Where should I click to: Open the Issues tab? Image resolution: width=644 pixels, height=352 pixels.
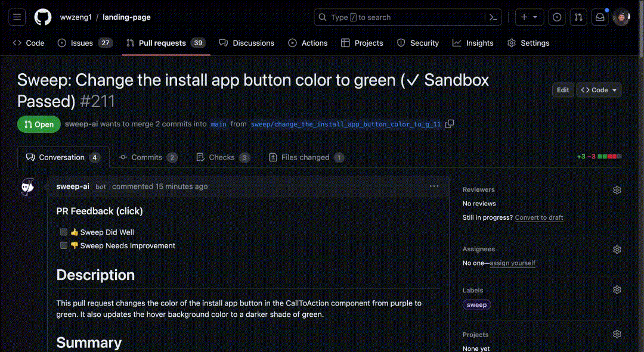pyautogui.click(x=85, y=43)
